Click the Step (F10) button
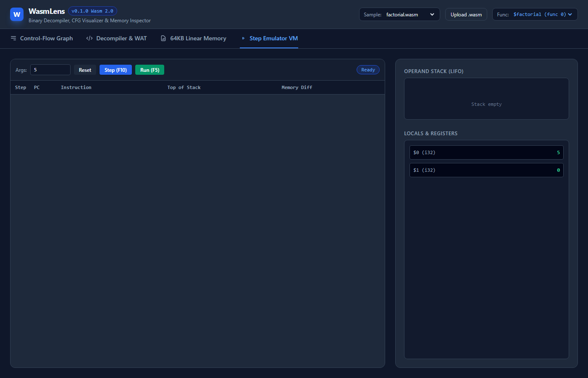 click(115, 70)
